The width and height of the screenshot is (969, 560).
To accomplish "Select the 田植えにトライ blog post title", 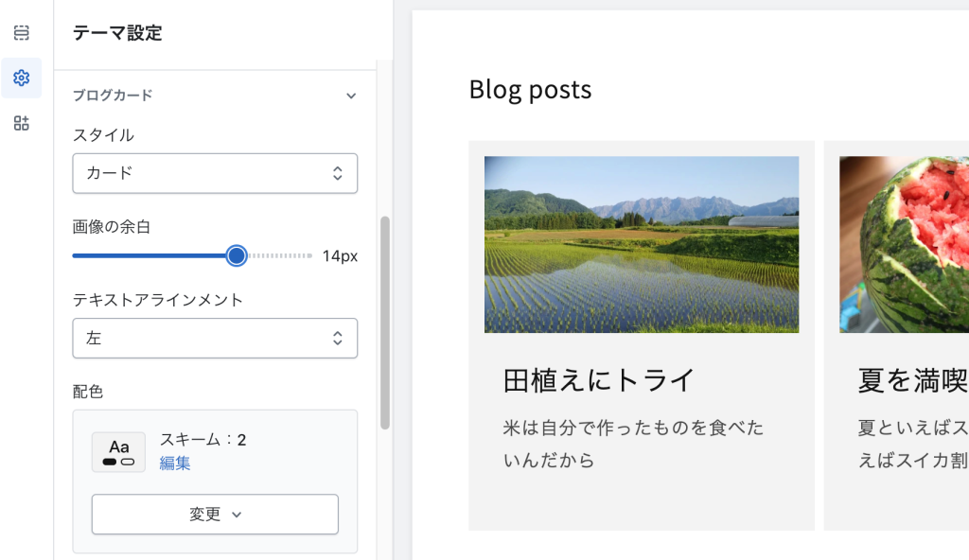I will click(598, 378).
